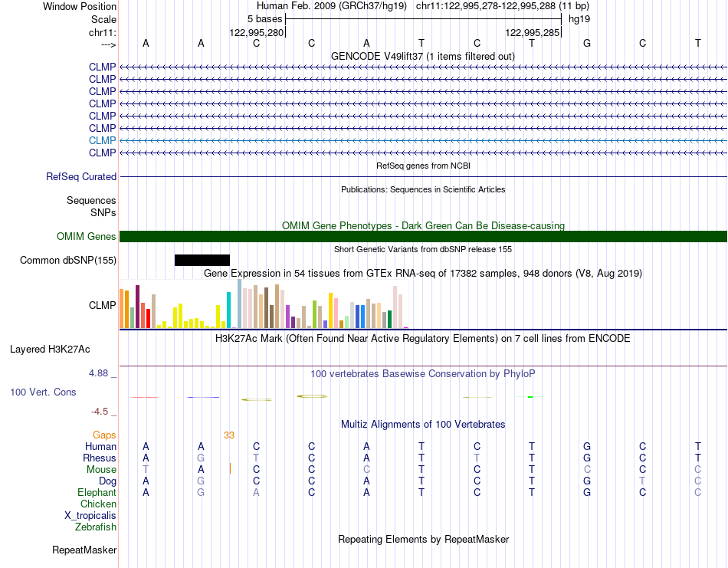Click the 'Short Genetic Variants from dbSNP' title

click(x=423, y=249)
